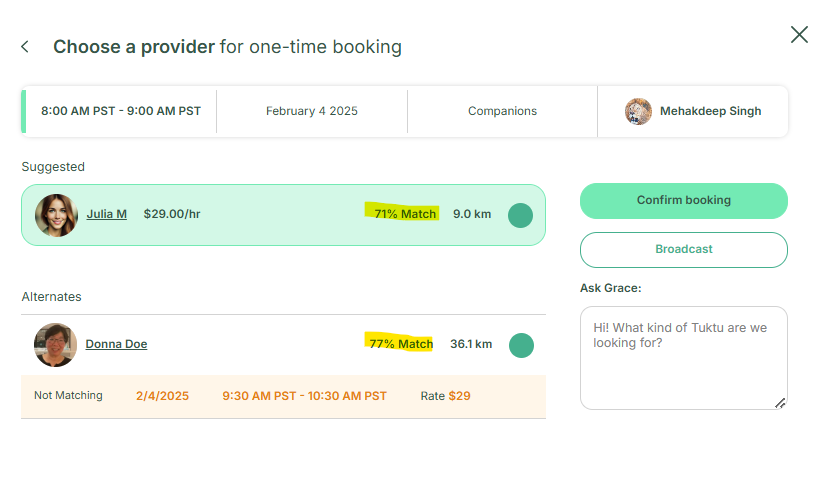Select Julia M's green circle indicator

click(x=520, y=215)
